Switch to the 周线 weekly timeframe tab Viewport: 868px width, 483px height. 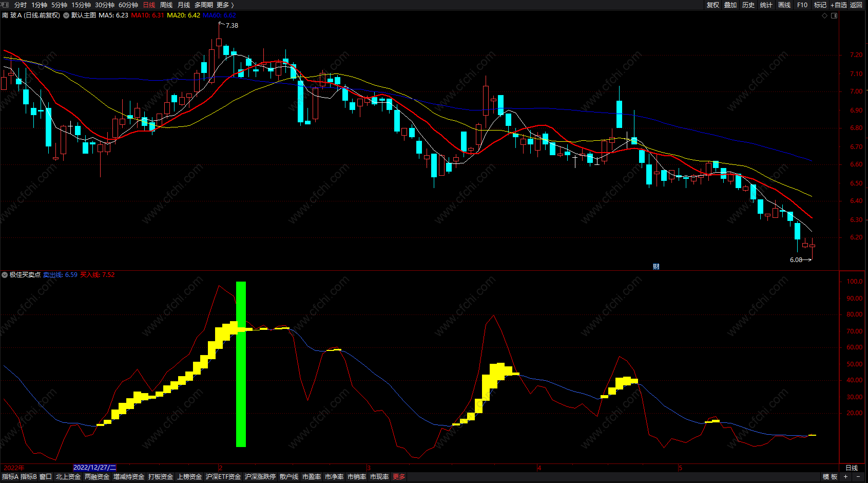(x=166, y=5)
